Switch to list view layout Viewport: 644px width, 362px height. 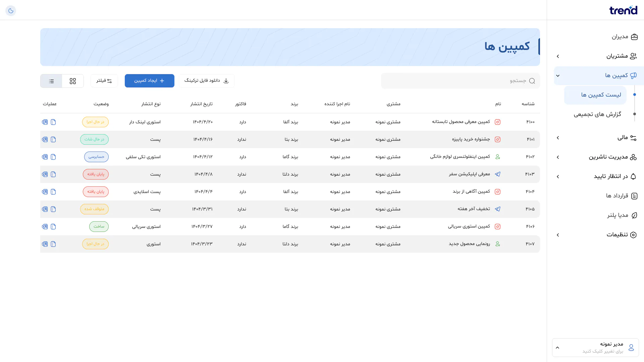[x=51, y=81]
